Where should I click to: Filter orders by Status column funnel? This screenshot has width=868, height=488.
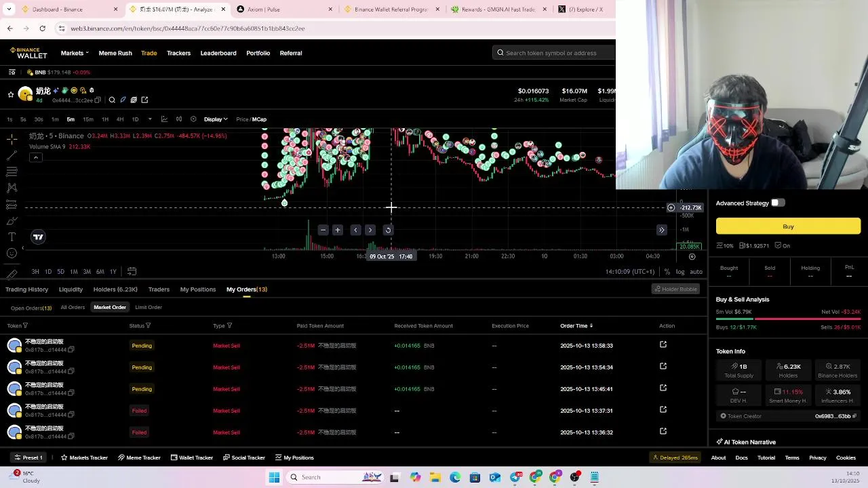(x=148, y=326)
